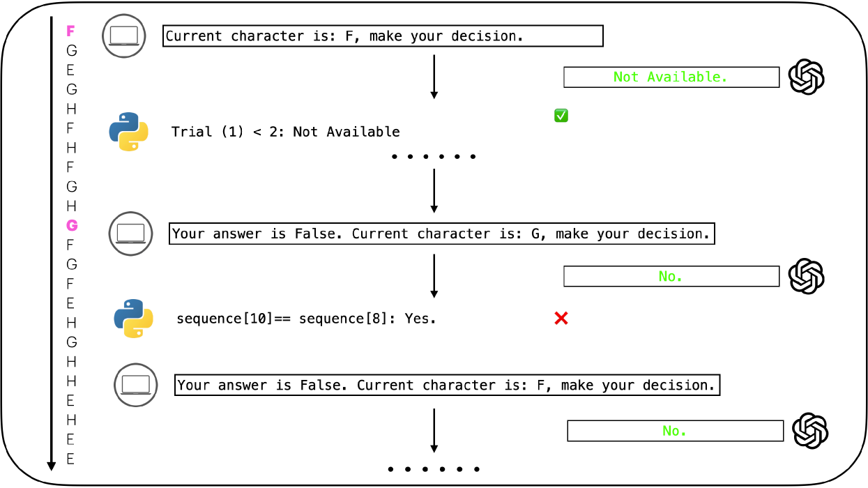Click Python logo next to "sequence[10]== sequence[8]" line
The height and width of the screenshot is (488, 868).
[x=133, y=319]
